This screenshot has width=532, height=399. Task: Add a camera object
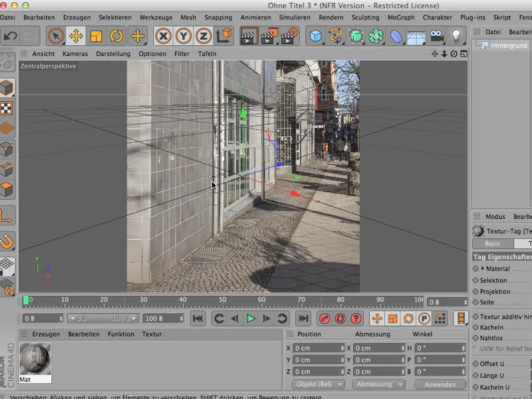[x=436, y=36]
